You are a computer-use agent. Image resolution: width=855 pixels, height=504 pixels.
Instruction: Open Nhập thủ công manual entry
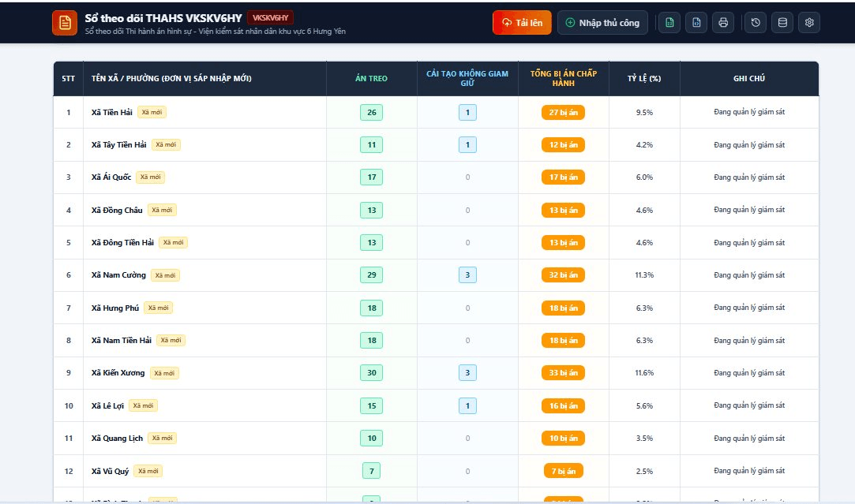(x=602, y=22)
